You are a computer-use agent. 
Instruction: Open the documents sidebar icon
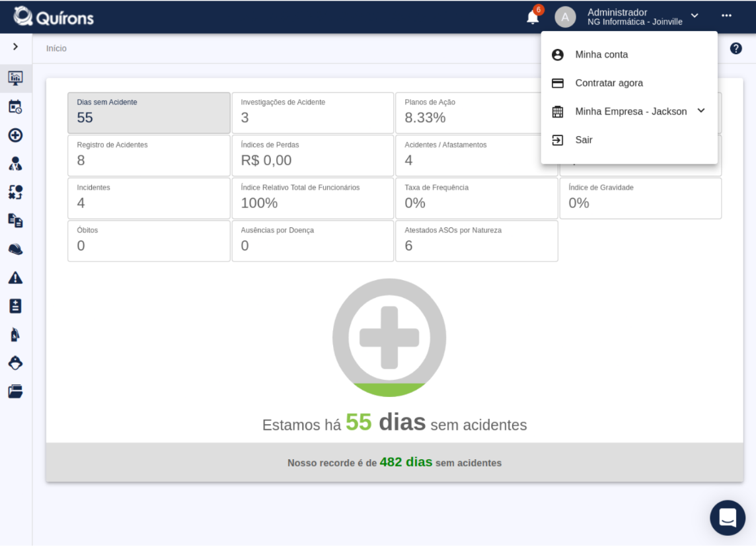coord(15,221)
